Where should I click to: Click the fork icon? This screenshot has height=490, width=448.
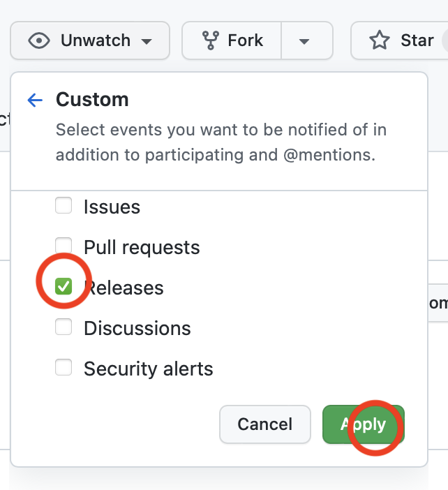(211, 40)
